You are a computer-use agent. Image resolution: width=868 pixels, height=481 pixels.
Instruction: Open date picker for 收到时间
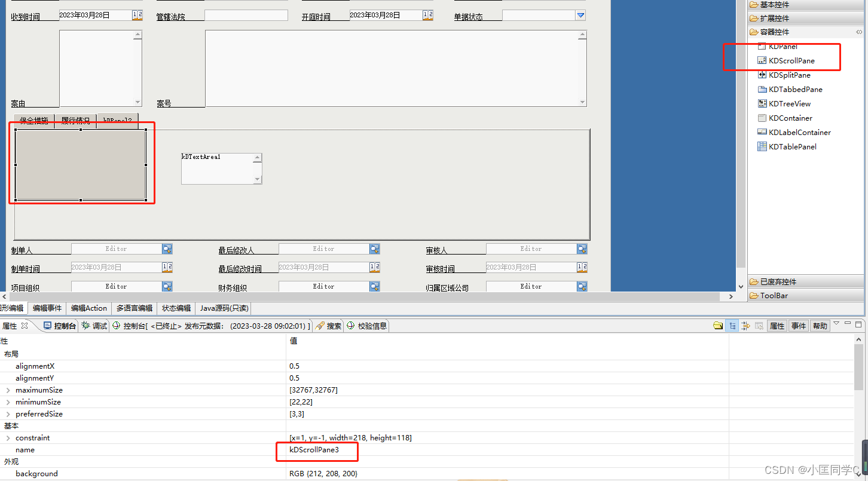tap(137, 16)
